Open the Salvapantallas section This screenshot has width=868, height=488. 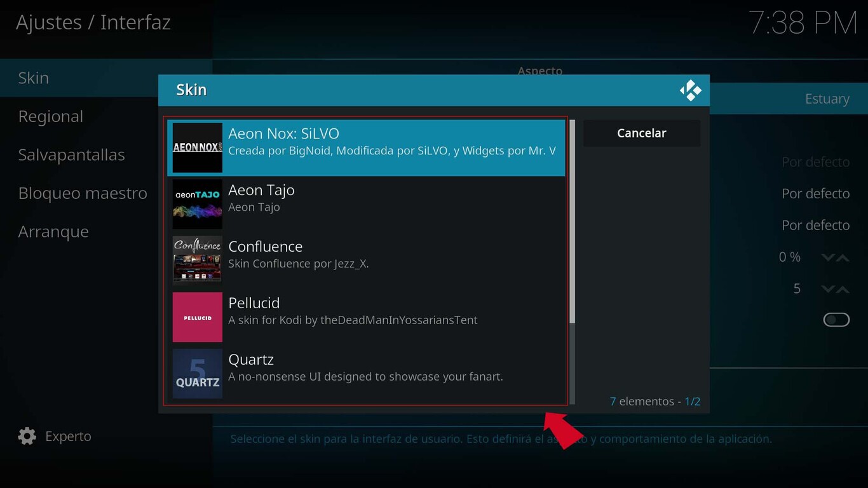(71, 154)
